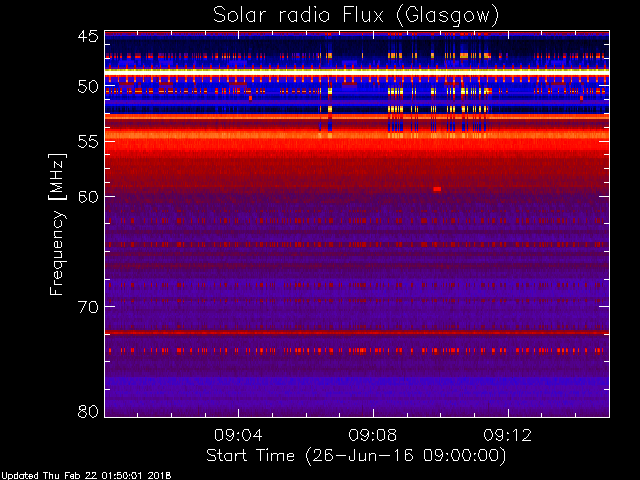Select the '45' frequency axis label
The height and width of the screenshot is (480, 640).
[x=88, y=36]
